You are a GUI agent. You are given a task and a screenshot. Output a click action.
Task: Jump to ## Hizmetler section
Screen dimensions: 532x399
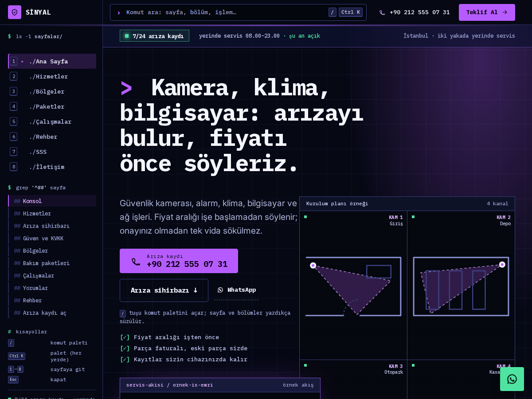(x=52, y=213)
